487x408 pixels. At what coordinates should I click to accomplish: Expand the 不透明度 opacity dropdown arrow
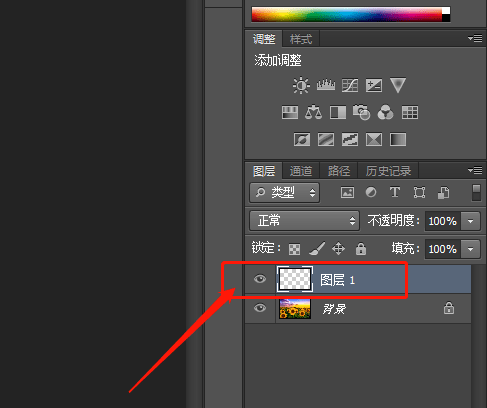[470, 221]
